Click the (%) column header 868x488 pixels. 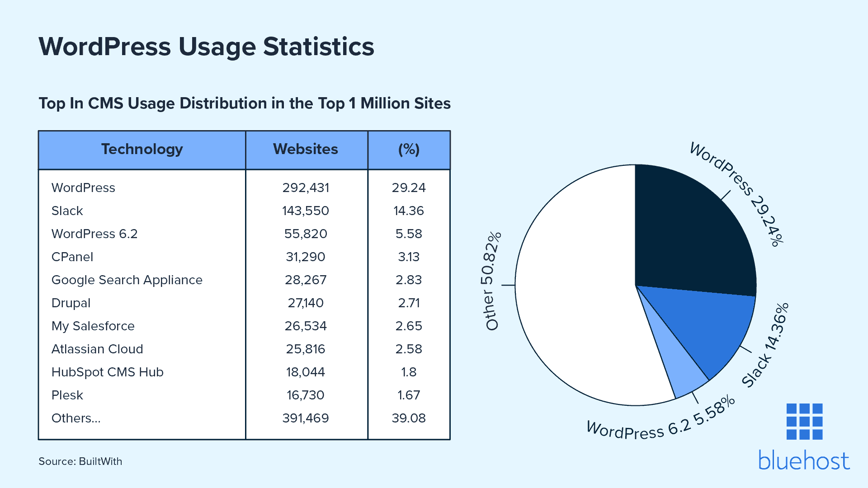(x=409, y=150)
